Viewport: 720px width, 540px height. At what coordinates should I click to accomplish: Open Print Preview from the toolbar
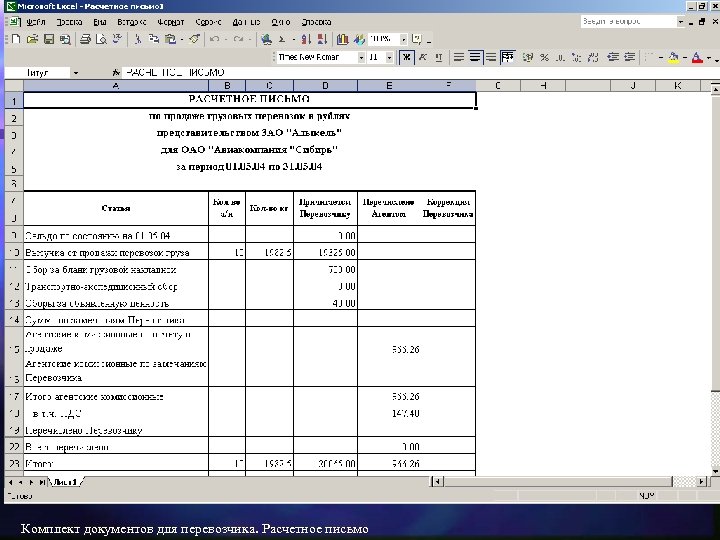click(101, 39)
